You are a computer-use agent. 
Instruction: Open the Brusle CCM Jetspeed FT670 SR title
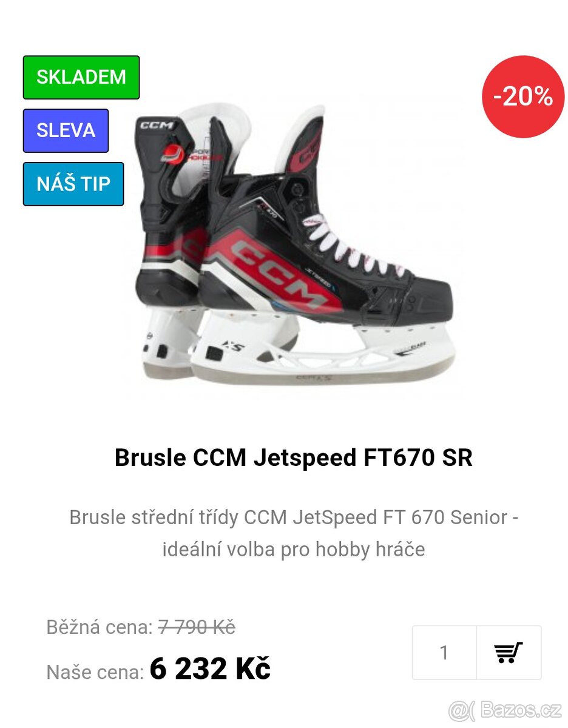pos(293,458)
